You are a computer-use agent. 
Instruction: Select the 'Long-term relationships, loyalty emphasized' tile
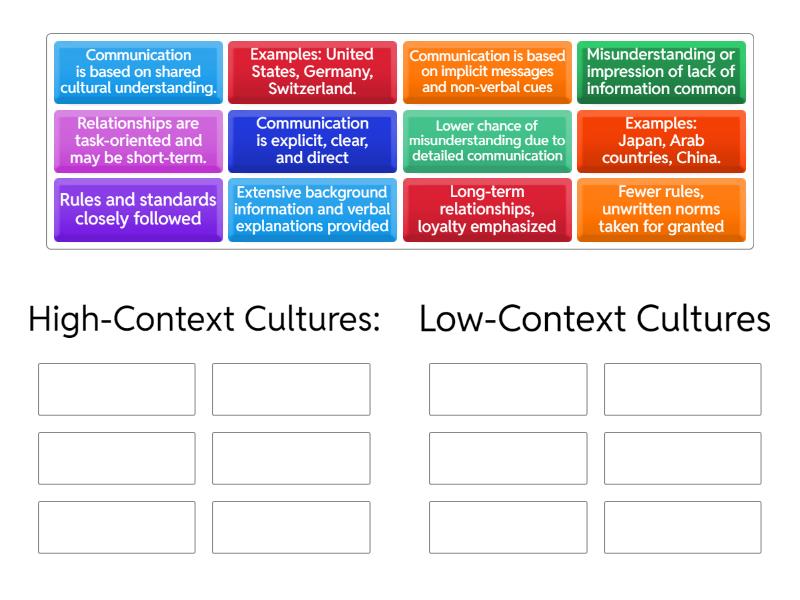tap(487, 210)
